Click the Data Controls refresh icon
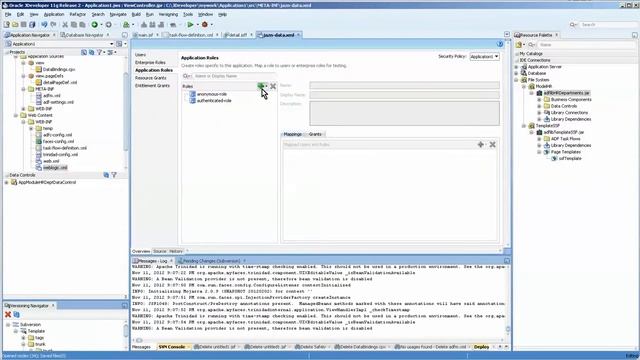 point(106,175)
